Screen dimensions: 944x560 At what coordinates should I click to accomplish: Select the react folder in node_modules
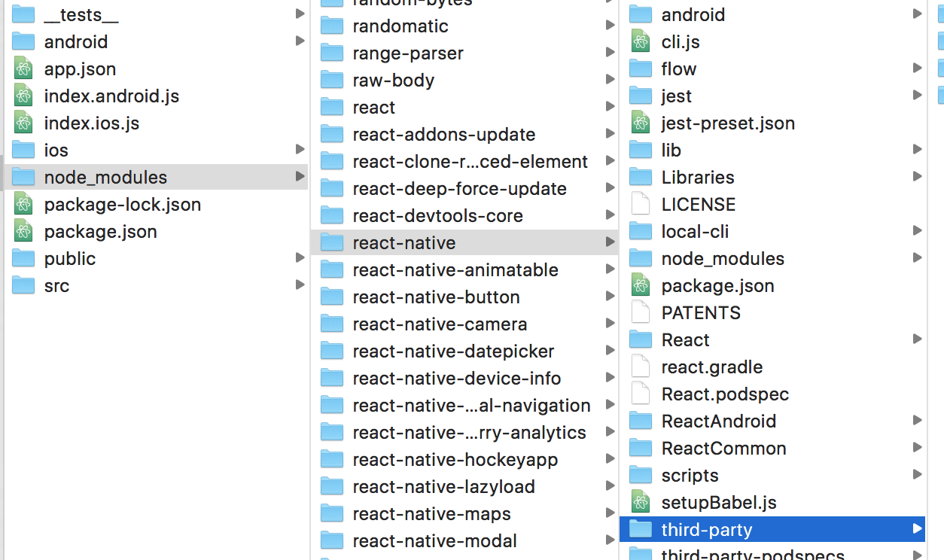464,108
